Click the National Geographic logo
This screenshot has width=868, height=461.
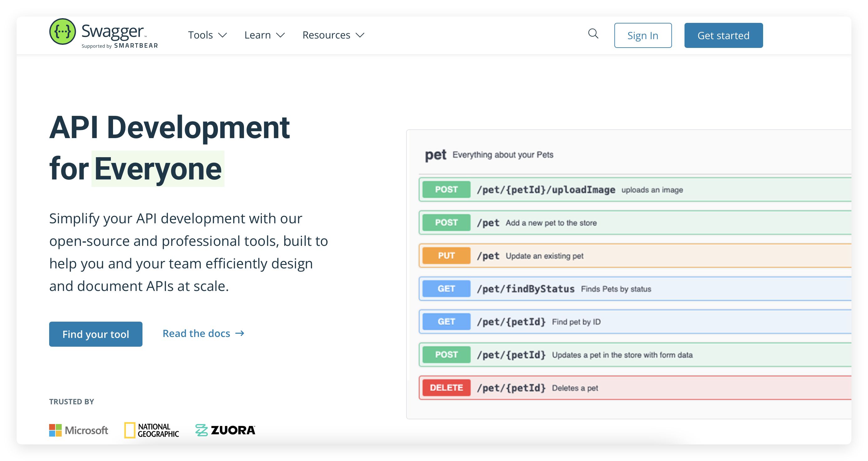click(x=152, y=430)
